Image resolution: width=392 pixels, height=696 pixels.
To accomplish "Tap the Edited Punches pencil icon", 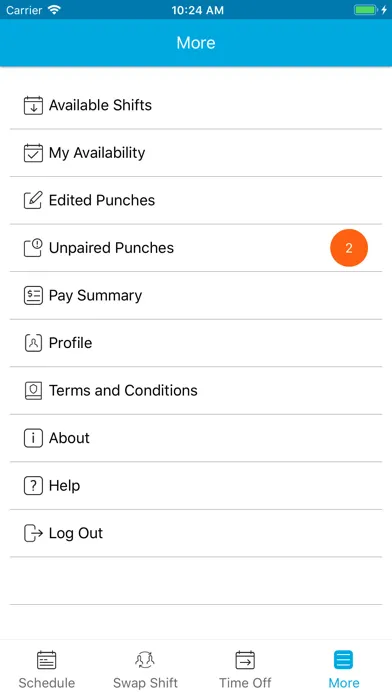I will tap(33, 201).
